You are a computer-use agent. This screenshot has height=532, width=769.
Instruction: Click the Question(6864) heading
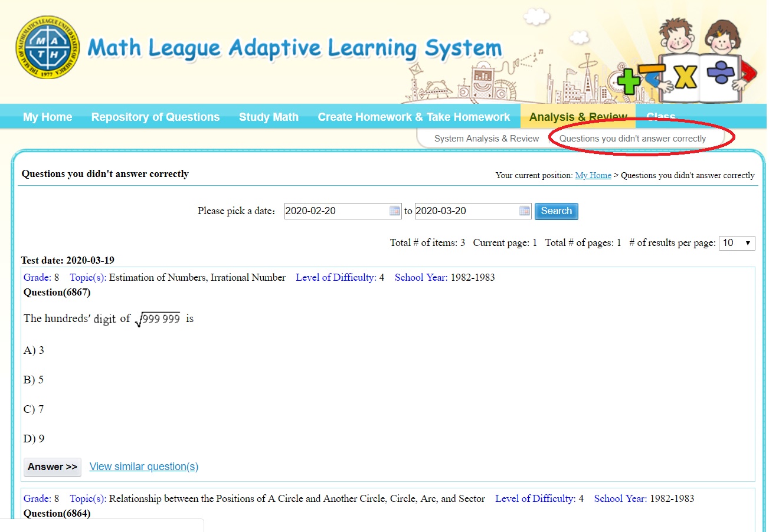tap(57, 514)
